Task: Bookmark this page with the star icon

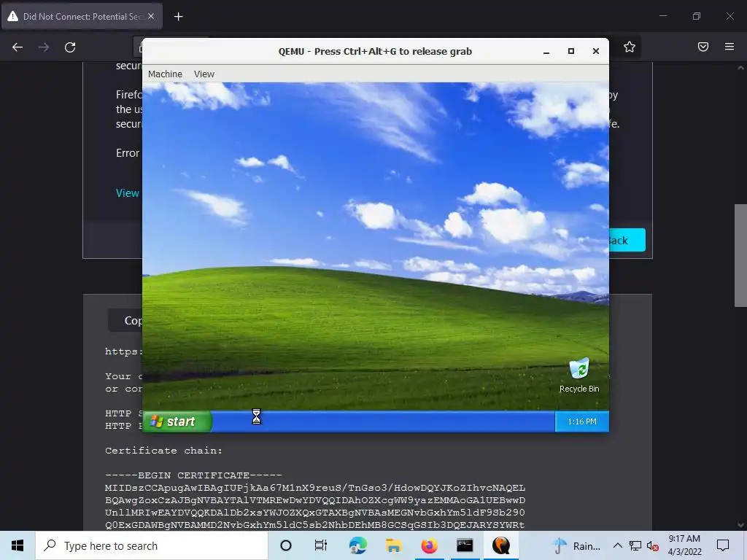Action: pyautogui.click(x=630, y=47)
